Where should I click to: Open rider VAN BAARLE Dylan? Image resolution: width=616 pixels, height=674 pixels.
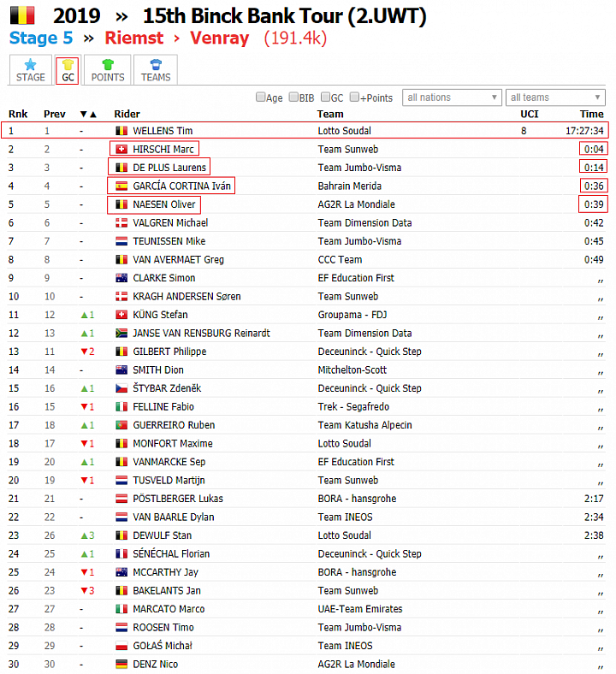tap(173, 517)
